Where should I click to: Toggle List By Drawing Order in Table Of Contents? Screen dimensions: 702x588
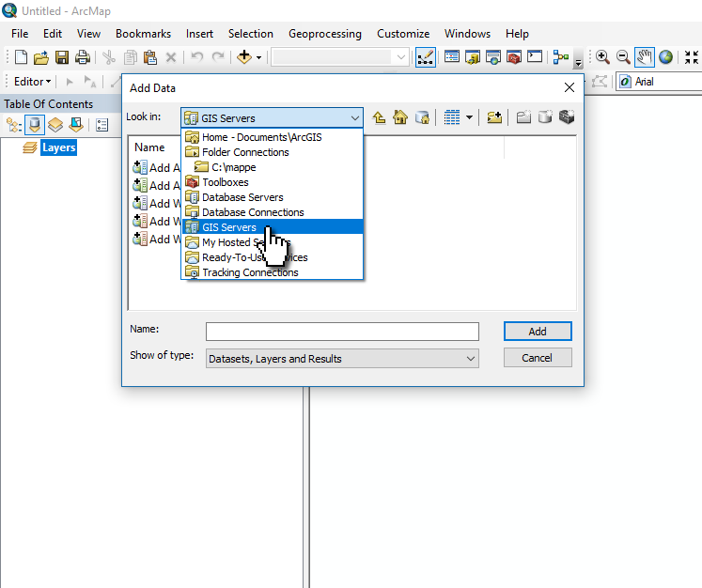pyautogui.click(x=14, y=125)
